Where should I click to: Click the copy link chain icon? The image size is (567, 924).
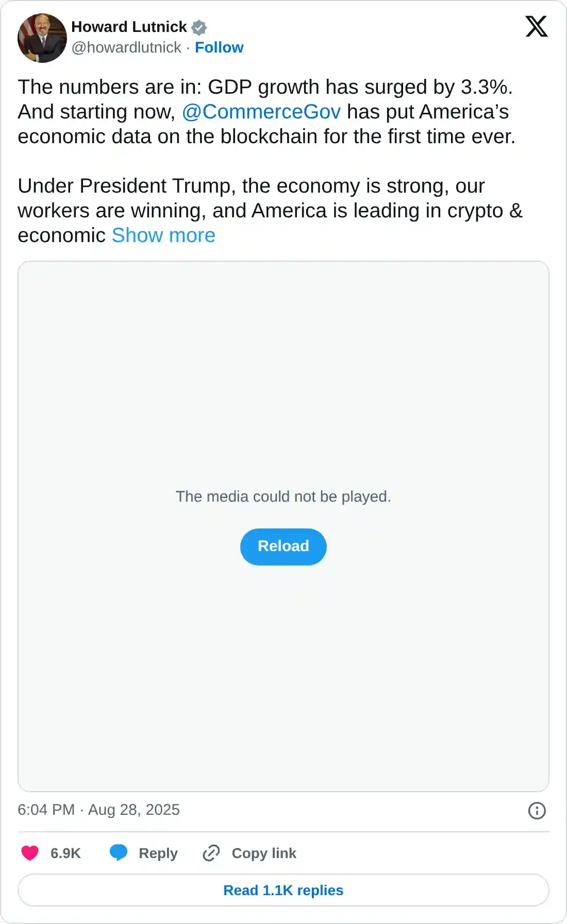click(211, 853)
